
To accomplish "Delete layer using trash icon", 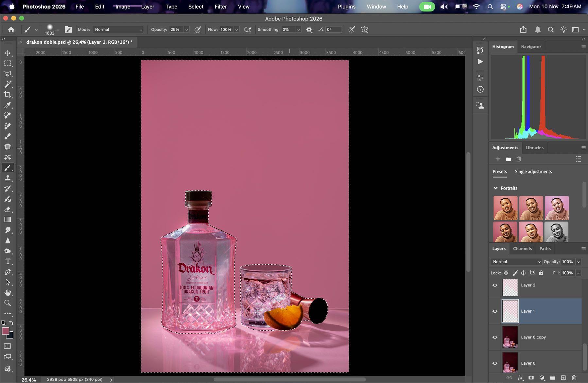I will (574, 378).
